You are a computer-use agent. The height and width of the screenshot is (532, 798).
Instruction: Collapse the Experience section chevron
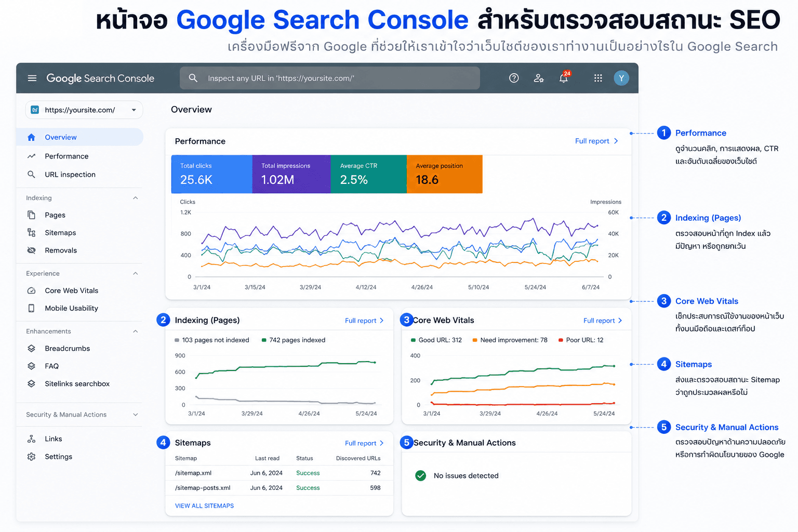(x=135, y=273)
